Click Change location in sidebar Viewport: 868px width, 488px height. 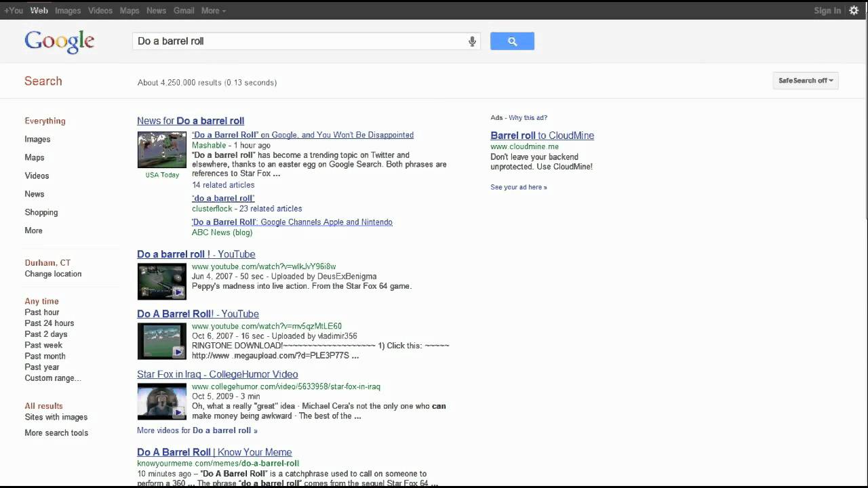click(x=53, y=274)
